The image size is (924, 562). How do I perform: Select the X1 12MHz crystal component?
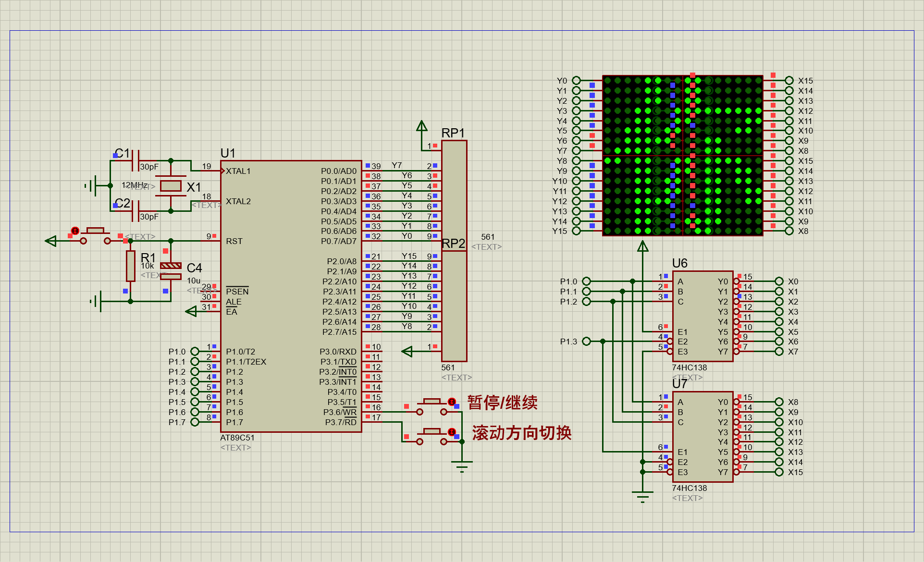tap(170, 186)
